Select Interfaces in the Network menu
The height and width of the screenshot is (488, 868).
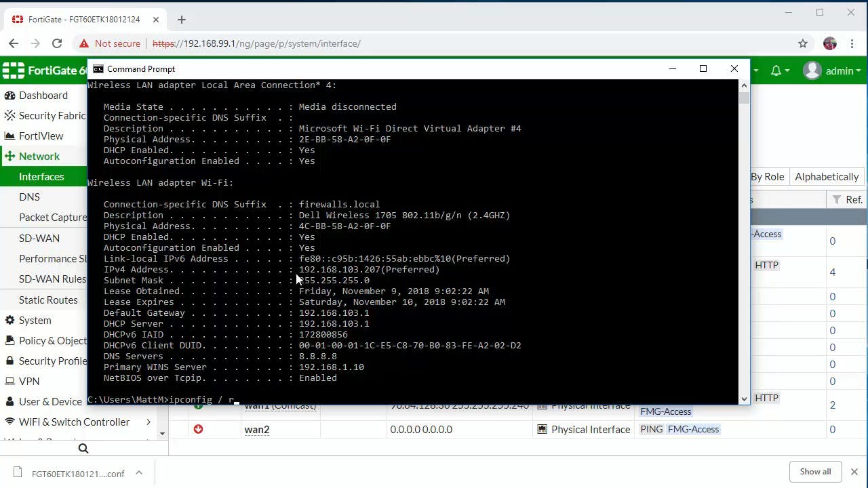click(x=41, y=176)
